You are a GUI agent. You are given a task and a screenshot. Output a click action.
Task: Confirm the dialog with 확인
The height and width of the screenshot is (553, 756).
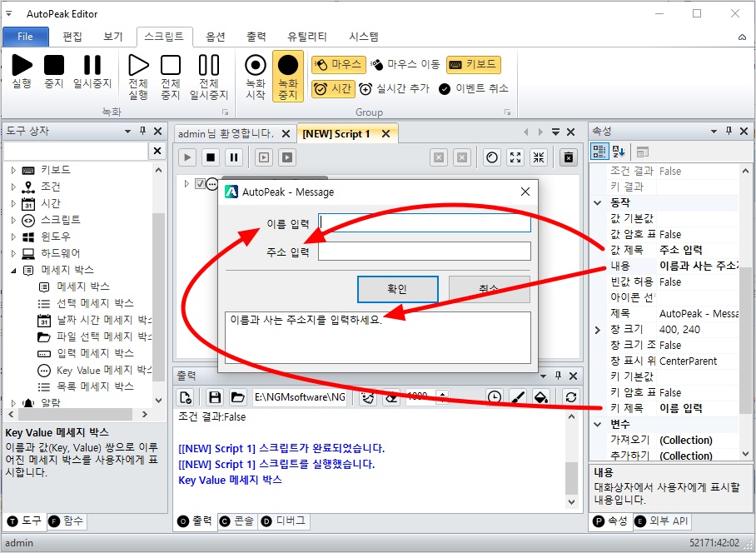click(397, 289)
